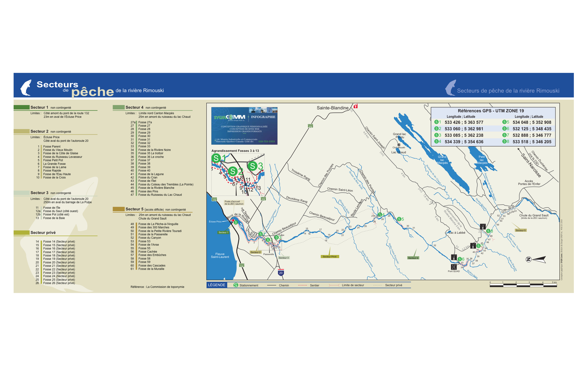Click 'Référence : La Commission de toponymie'
588x380 pixels.
pyautogui.click(x=157, y=287)
